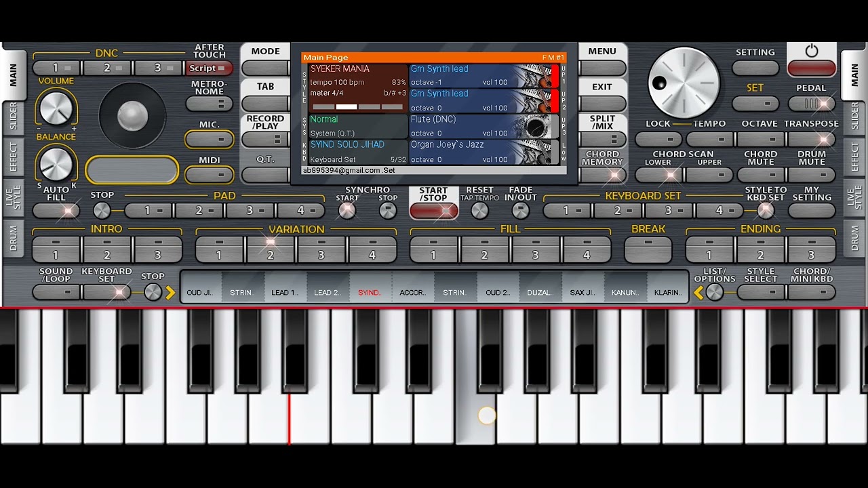Click the Break button
The image size is (868, 488).
coord(648,249)
